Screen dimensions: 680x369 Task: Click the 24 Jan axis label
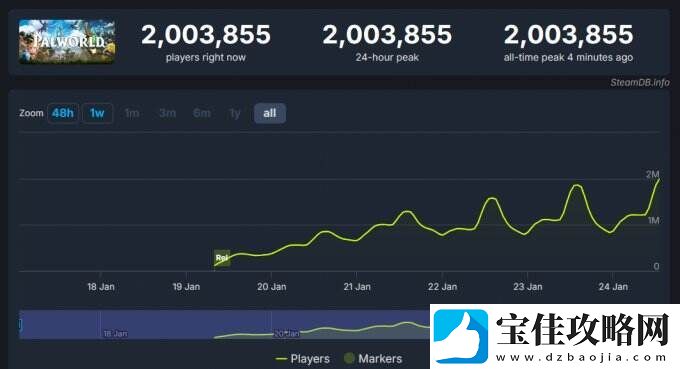pyautogui.click(x=613, y=287)
